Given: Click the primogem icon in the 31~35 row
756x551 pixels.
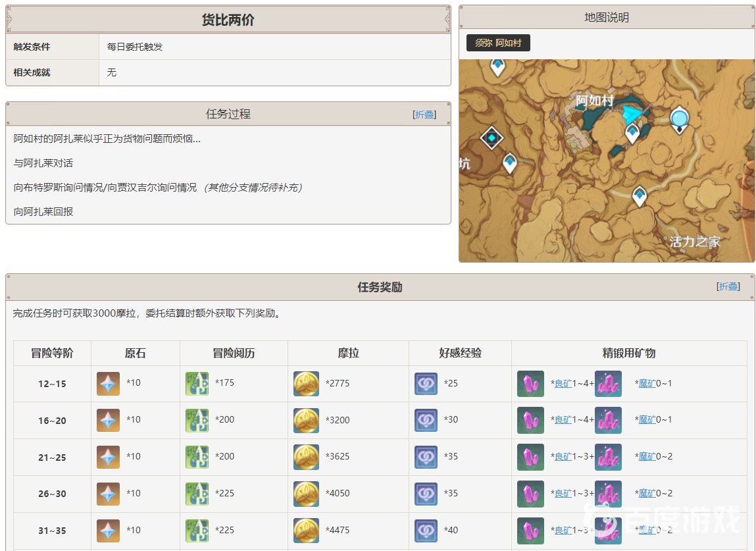Looking at the screenshot, I should click(108, 531).
